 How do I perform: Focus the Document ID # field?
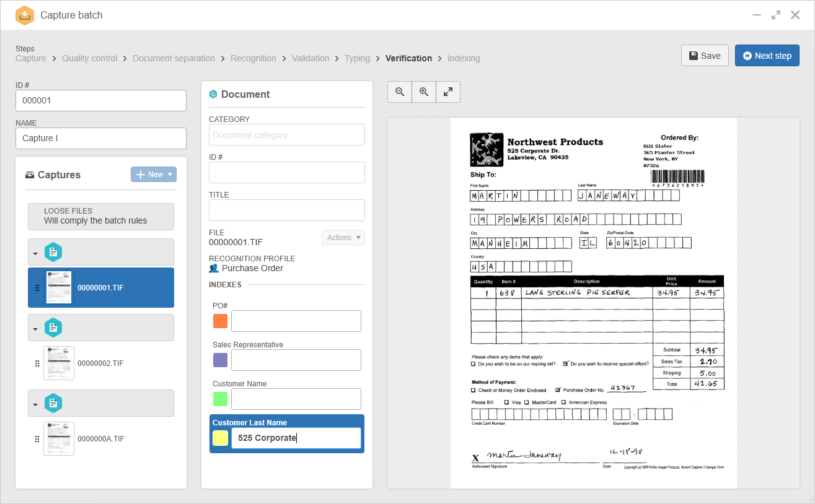click(x=287, y=173)
